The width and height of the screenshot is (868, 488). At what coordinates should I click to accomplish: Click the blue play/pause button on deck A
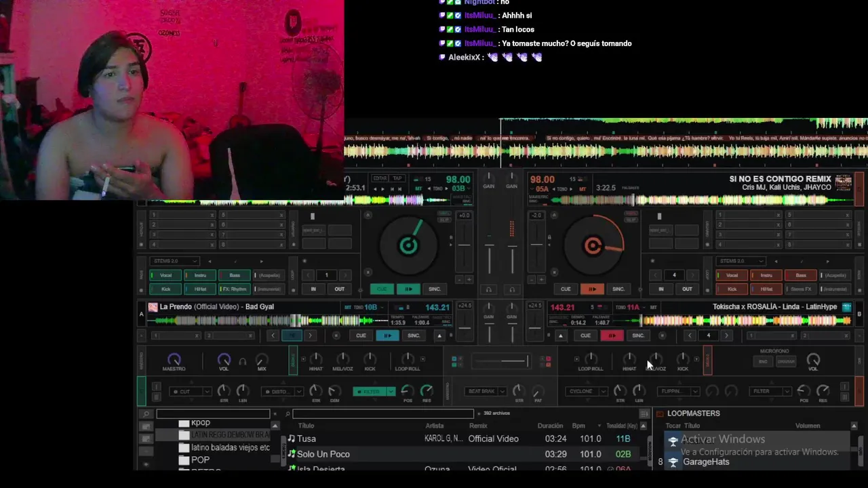[387, 335]
